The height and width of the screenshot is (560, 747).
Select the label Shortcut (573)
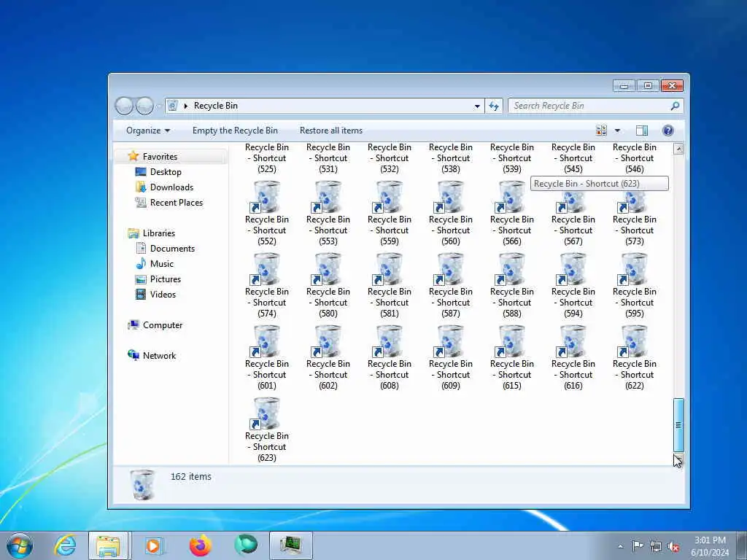(x=634, y=230)
